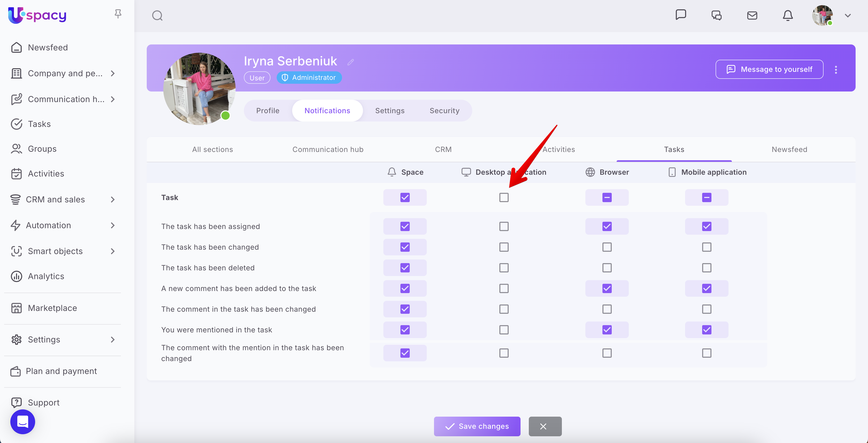
Task: Open the mail envelope icon
Action: (x=752, y=16)
